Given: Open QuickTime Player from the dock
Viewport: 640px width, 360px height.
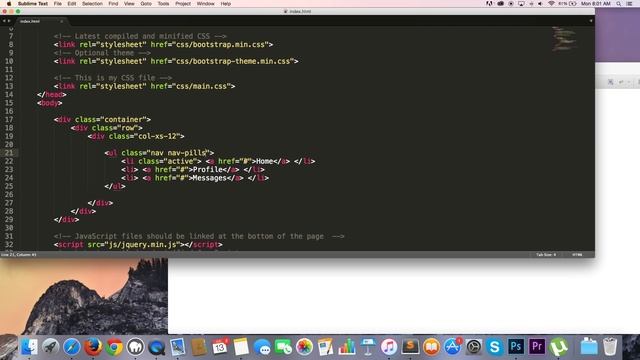Looking at the screenshot, I should click(157, 347).
